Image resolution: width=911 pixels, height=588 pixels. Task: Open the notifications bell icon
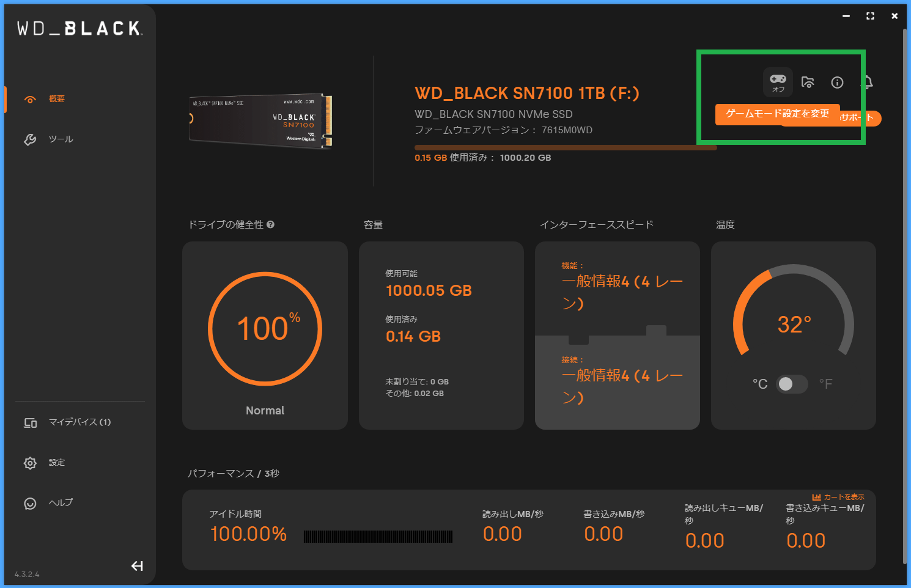point(868,82)
